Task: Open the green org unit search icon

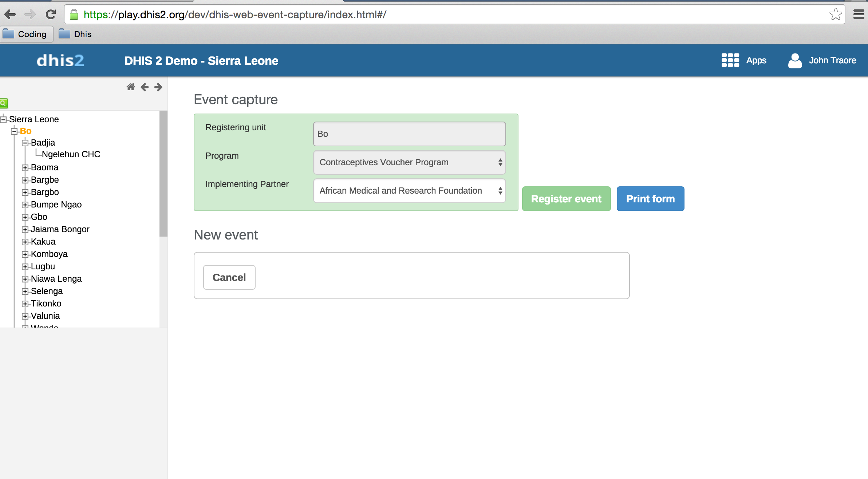Action: (x=4, y=103)
